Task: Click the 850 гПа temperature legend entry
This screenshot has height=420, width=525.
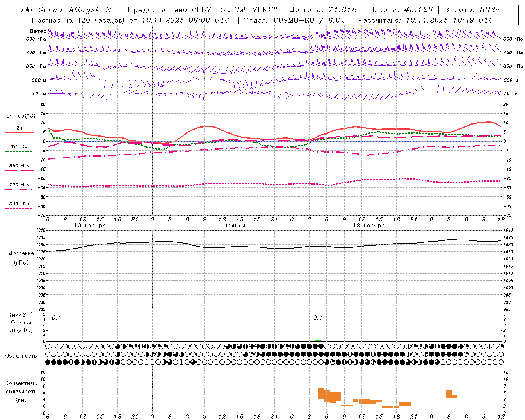Action: (x=19, y=167)
